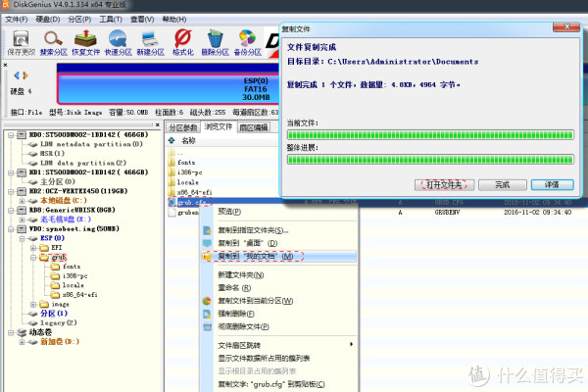This screenshot has width=588, height=392.
Task: Click the 完成 button in copy dialog
Action: pos(503,184)
